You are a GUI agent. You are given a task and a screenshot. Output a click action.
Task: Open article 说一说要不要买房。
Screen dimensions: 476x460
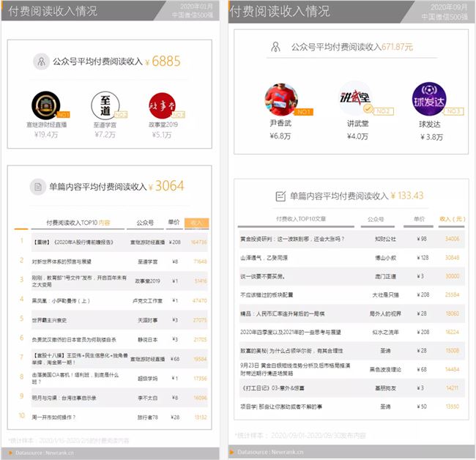pos(262,276)
